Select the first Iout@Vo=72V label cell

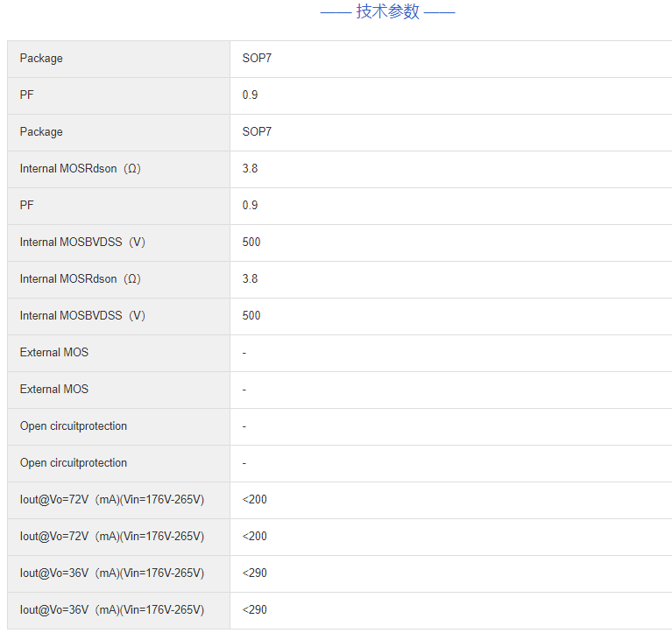point(111,500)
